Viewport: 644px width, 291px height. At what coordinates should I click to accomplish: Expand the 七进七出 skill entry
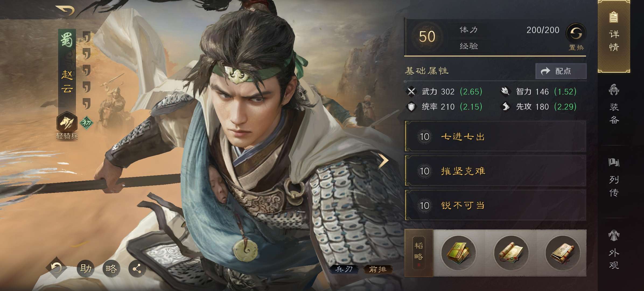tap(495, 137)
